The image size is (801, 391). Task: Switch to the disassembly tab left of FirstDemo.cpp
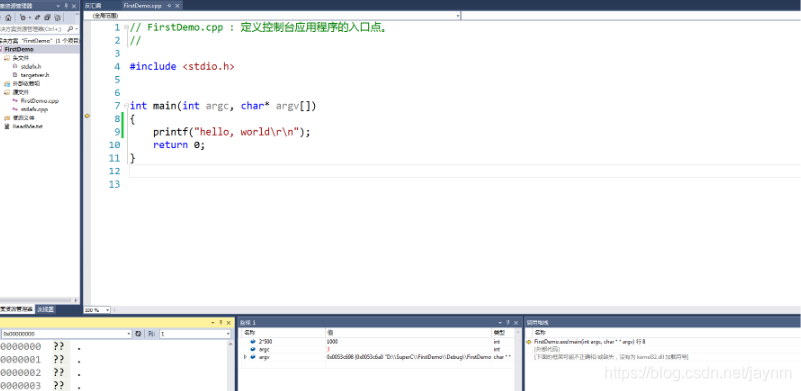[x=93, y=6]
